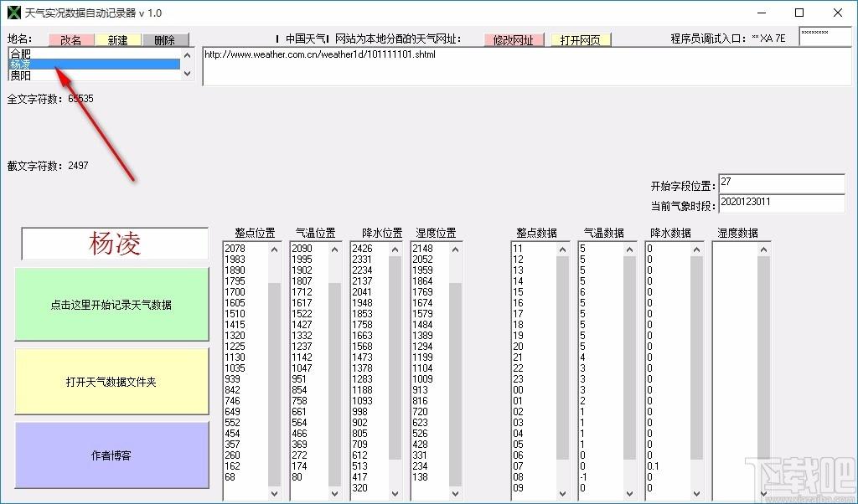Image resolution: width=858 pixels, height=504 pixels.
Task: Click up arrow of 降水位置 list scrollbar
Action: click(395, 249)
